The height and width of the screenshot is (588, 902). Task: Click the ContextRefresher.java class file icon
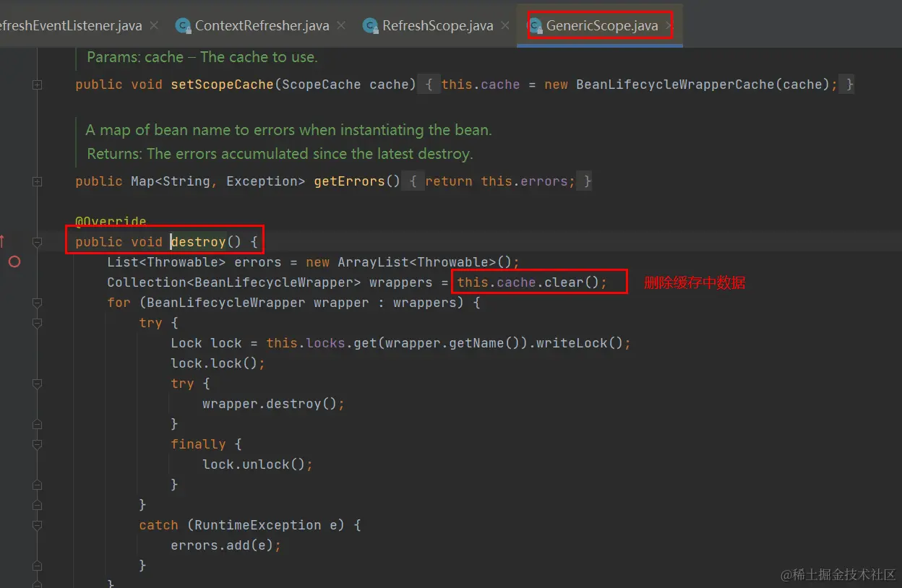coord(184,26)
